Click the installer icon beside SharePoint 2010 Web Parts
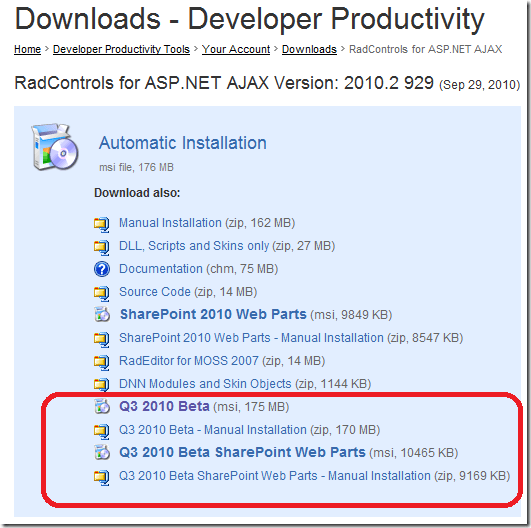This screenshot has width=531, height=528. click(x=102, y=315)
